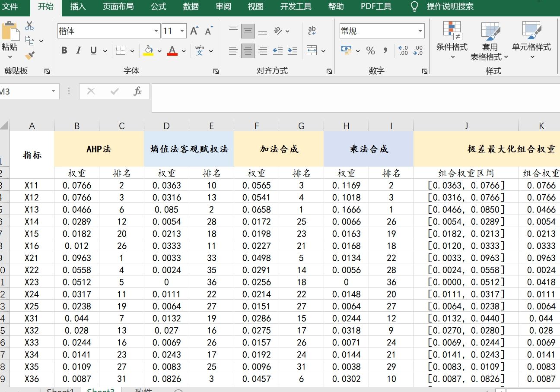The image size is (560, 392).
Task: Click the accounting number format icon
Action: point(347,51)
